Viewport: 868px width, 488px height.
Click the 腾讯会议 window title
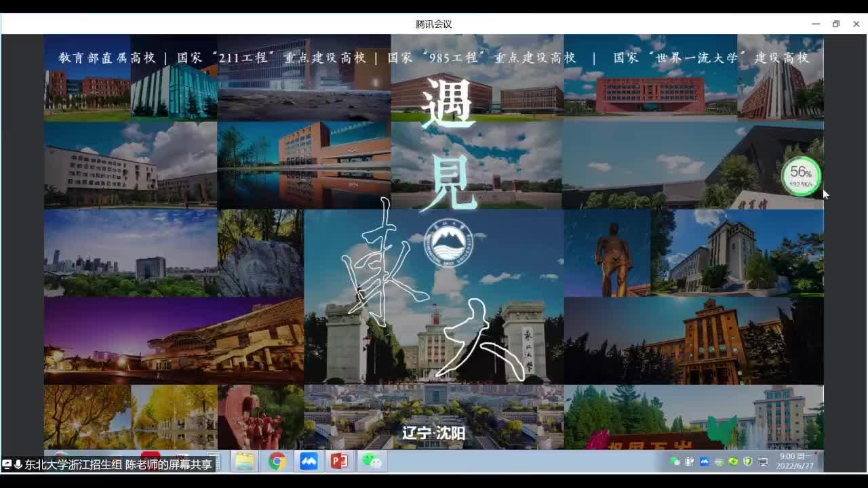click(x=434, y=24)
